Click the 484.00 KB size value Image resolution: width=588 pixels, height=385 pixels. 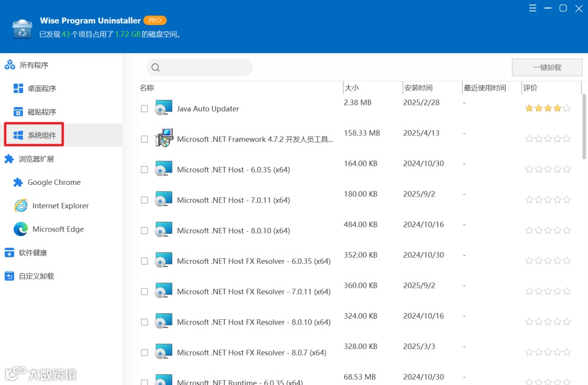[360, 225]
